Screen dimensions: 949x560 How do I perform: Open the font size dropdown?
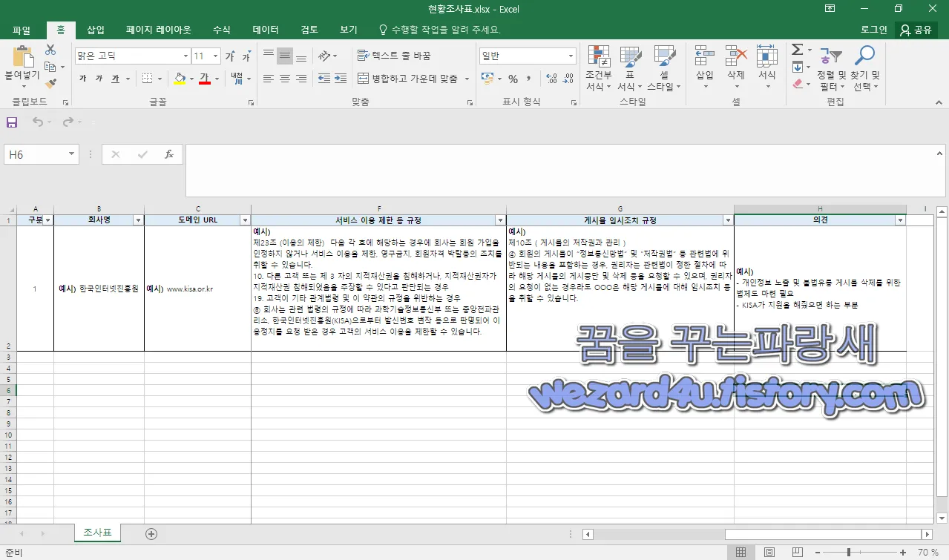pos(214,55)
